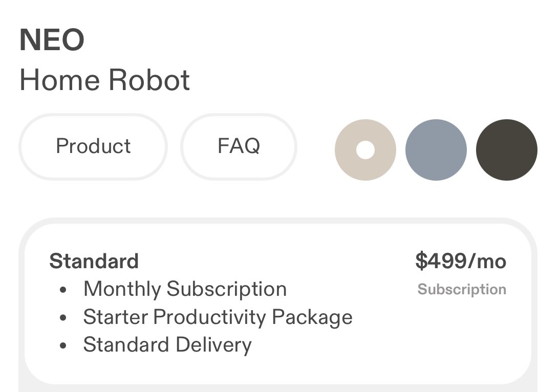Click the Monthly Subscription list item

pos(185,289)
